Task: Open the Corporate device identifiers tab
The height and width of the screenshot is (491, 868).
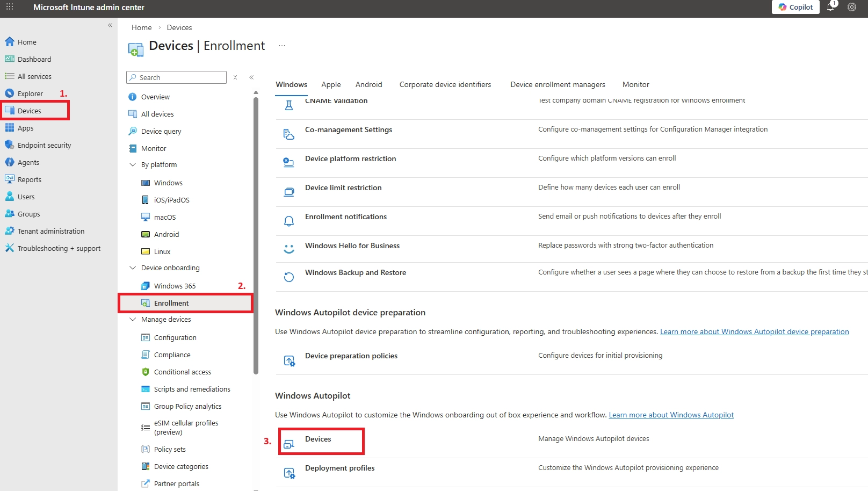Action: (x=445, y=84)
